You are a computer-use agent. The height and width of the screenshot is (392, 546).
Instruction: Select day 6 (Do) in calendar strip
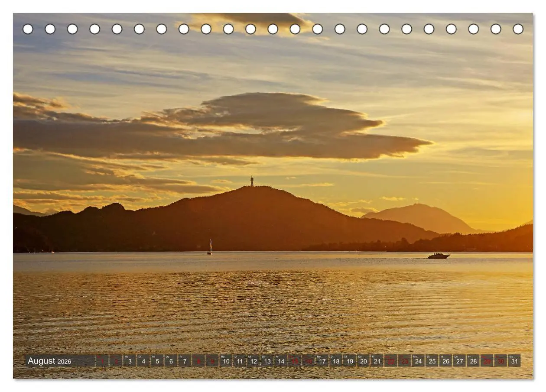point(171,361)
